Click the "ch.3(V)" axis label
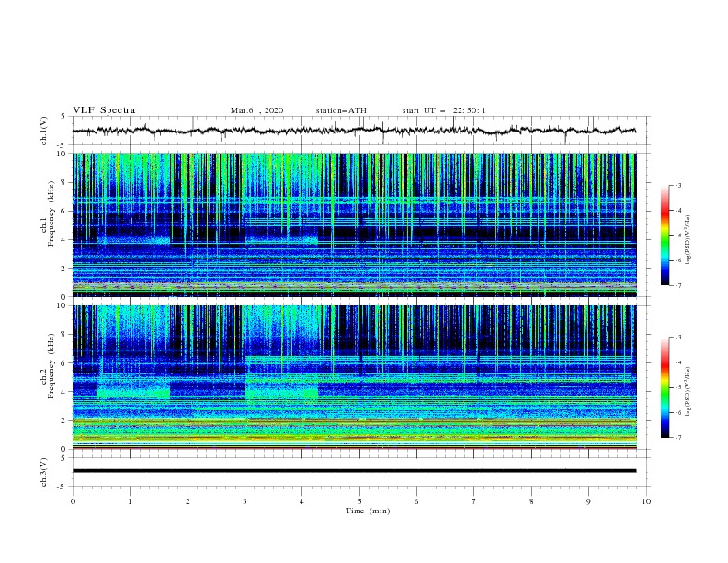The image size is (728, 563). coord(44,472)
